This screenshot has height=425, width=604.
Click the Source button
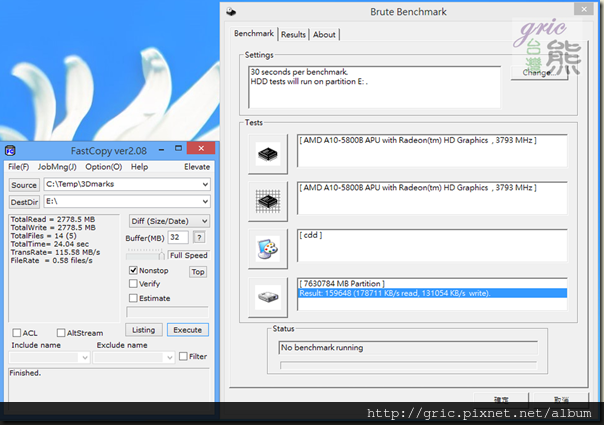pyautogui.click(x=24, y=185)
